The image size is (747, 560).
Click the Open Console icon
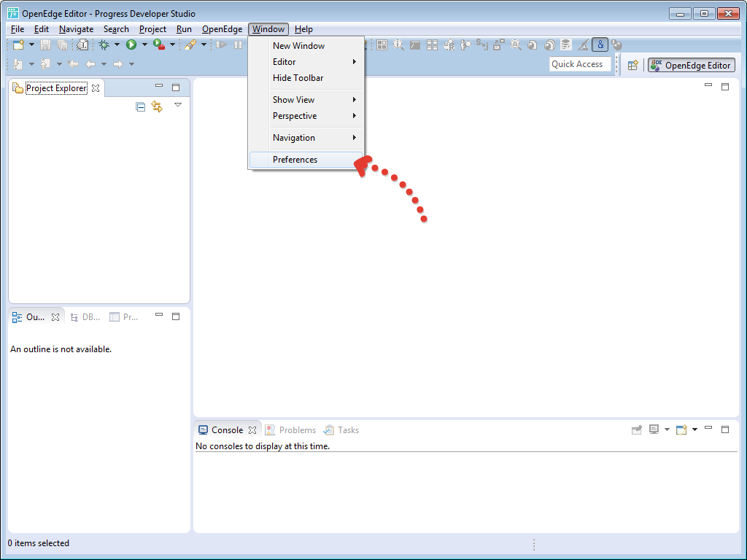pyautogui.click(x=682, y=429)
